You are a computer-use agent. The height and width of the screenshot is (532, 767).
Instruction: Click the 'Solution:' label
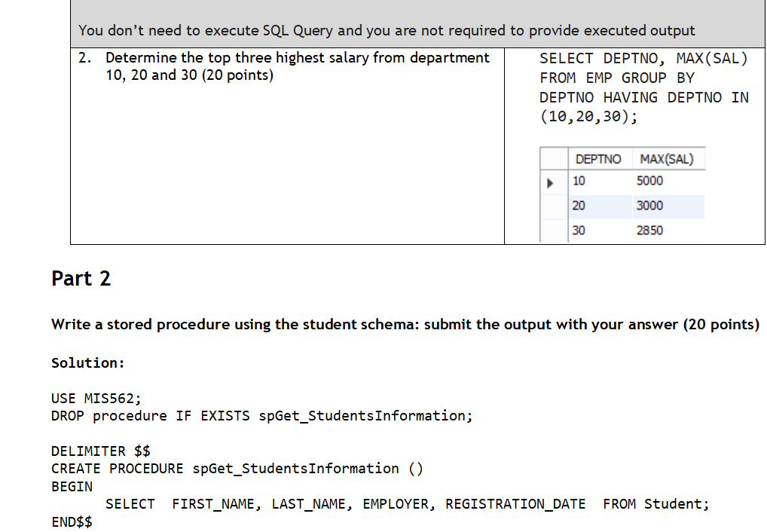click(87, 363)
